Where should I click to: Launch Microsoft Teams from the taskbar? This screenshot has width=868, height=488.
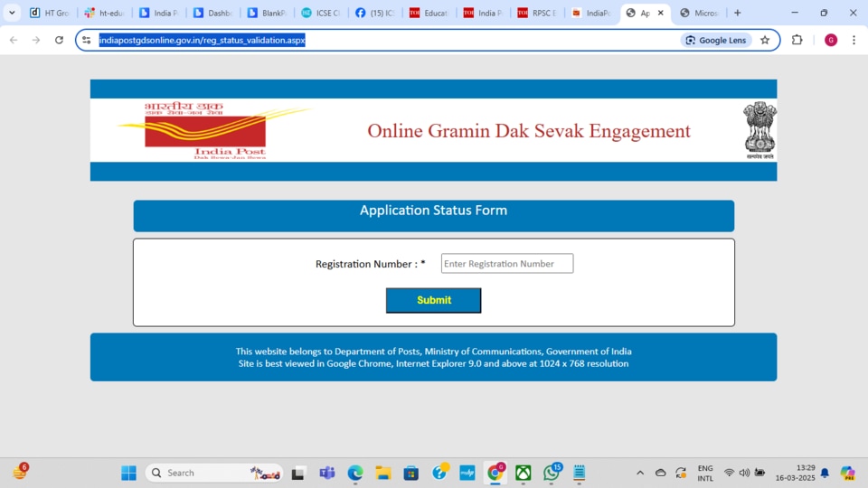326,473
